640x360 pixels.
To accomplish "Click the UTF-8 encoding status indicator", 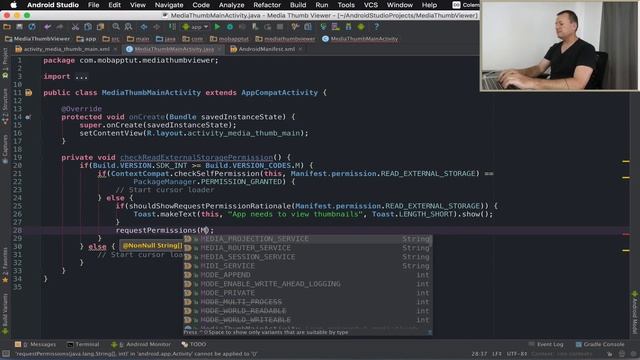I will point(517,354).
